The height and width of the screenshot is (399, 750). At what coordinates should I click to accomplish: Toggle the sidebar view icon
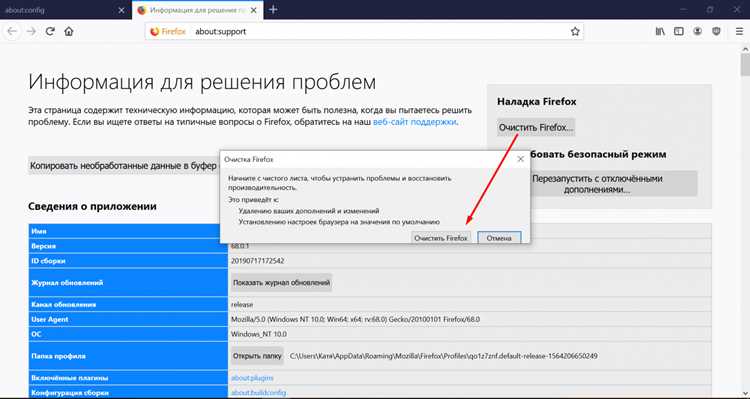point(679,32)
